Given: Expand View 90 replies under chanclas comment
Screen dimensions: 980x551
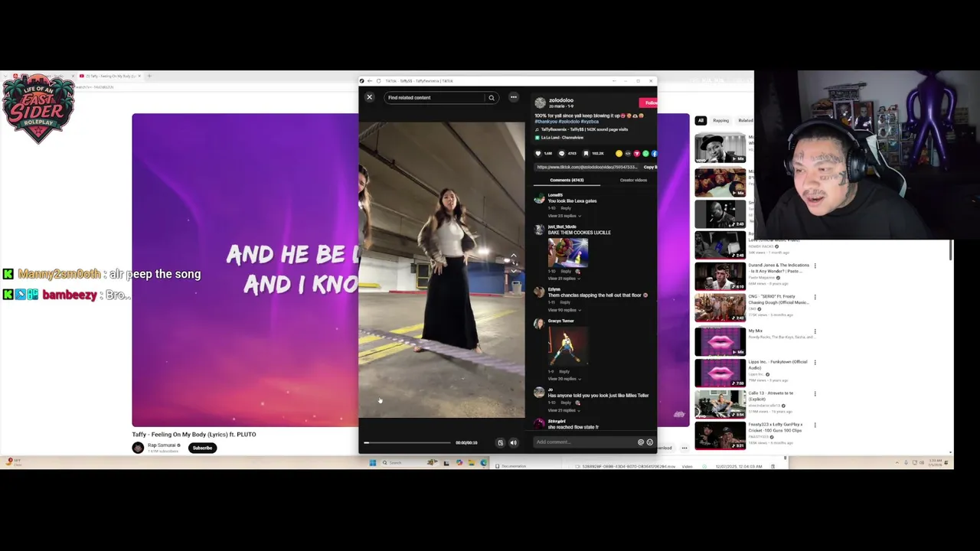Looking at the screenshot, I should pos(563,310).
